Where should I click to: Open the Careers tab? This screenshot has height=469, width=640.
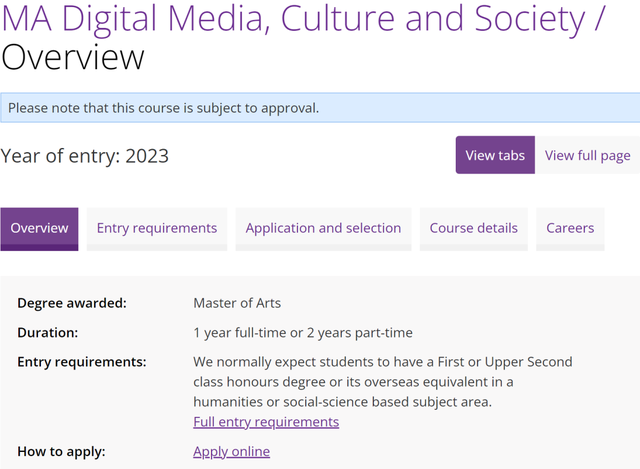coord(570,228)
